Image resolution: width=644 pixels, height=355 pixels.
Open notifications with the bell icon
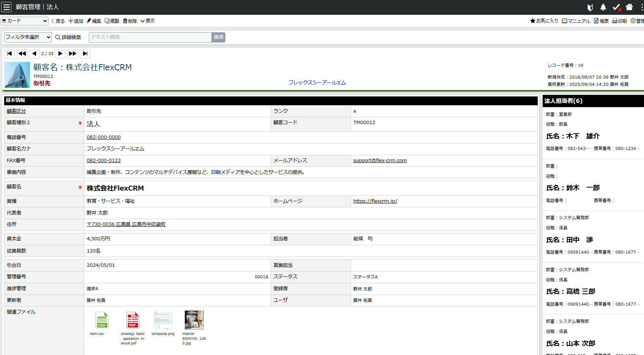pos(603,7)
